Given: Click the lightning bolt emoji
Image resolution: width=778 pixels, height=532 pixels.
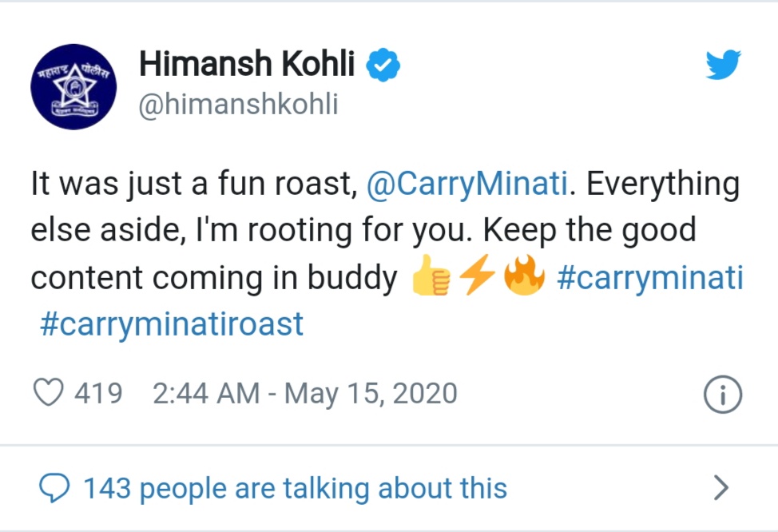Looking at the screenshot, I should point(477,275).
